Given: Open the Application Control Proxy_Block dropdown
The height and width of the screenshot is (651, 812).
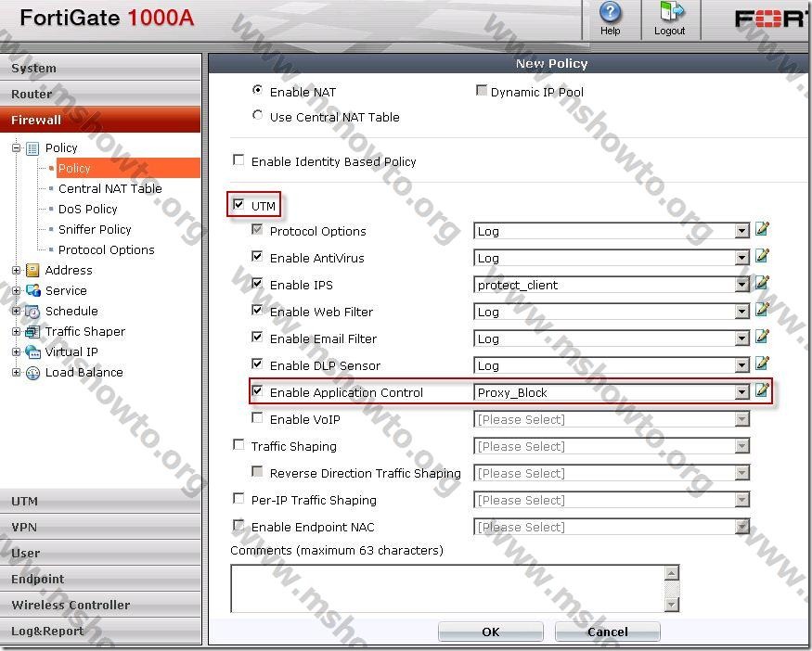Looking at the screenshot, I should point(612,392).
